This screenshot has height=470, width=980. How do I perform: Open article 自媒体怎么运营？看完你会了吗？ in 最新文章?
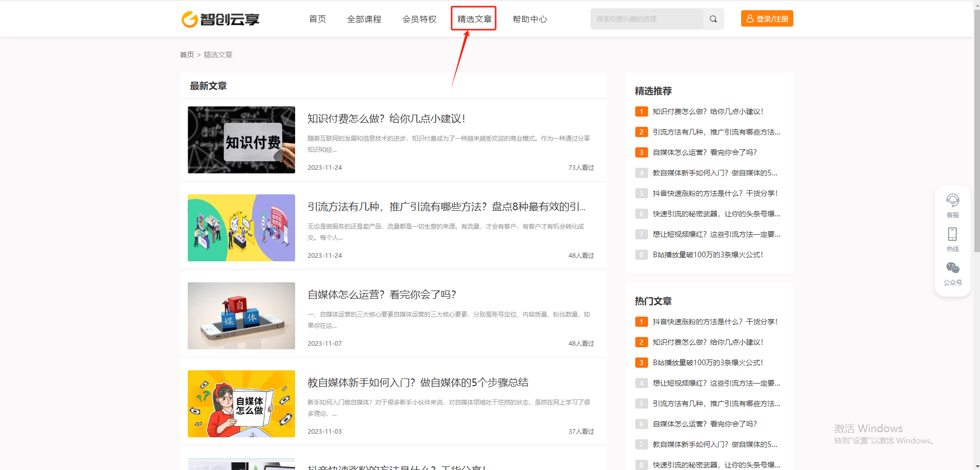(382, 295)
